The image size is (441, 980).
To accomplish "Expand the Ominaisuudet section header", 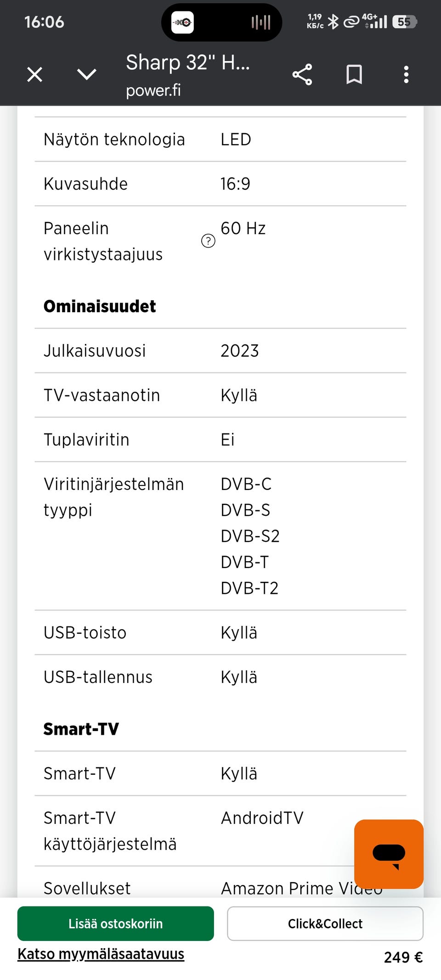I will click(100, 306).
